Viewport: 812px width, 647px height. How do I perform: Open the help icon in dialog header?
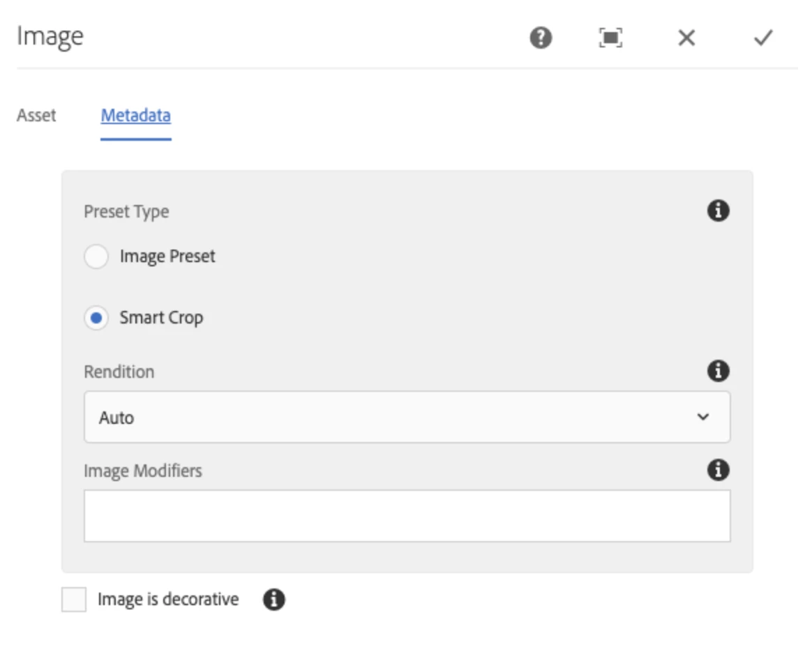(541, 38)
